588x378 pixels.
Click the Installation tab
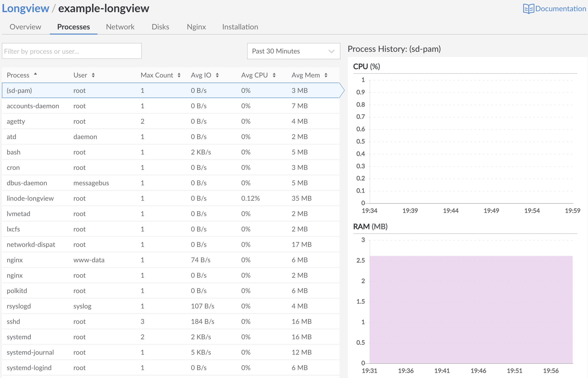click(240, 26)
